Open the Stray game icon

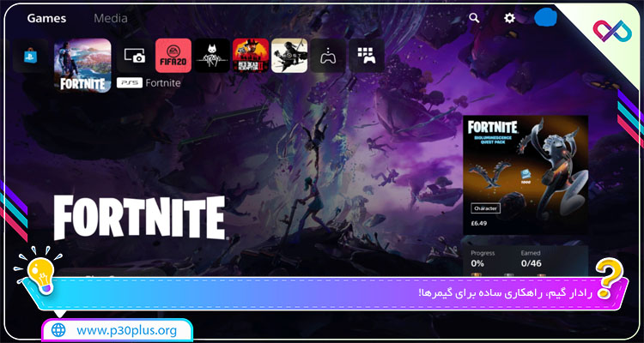(x=212, y=56)
